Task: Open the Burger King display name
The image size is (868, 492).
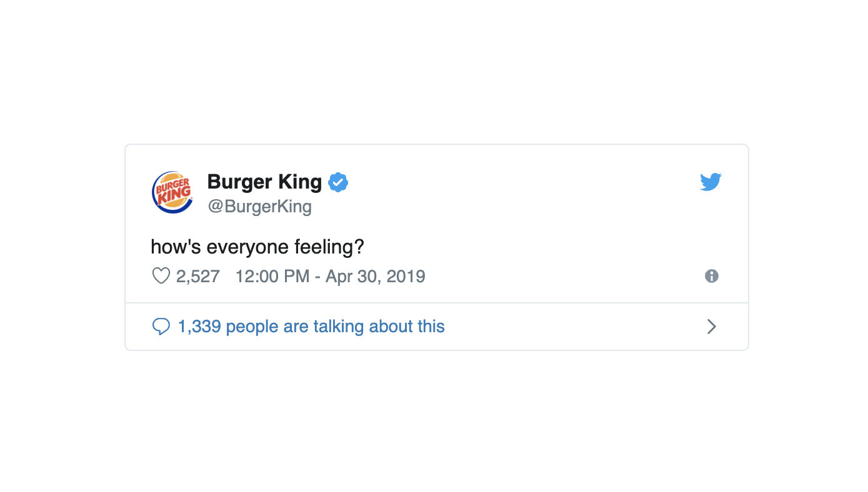Action: [264, 182]
